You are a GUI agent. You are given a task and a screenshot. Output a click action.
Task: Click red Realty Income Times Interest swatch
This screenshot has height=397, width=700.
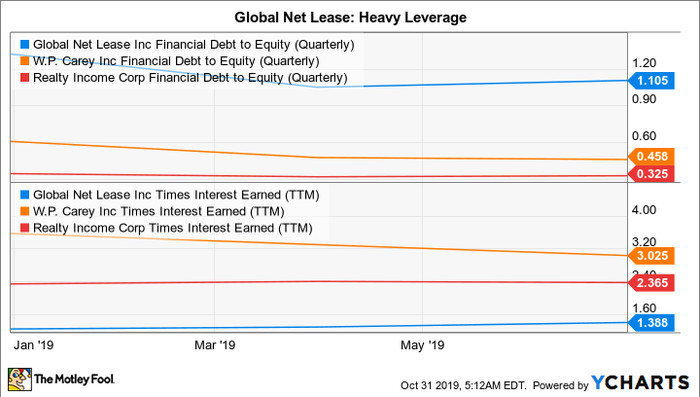tap(25, 228)
